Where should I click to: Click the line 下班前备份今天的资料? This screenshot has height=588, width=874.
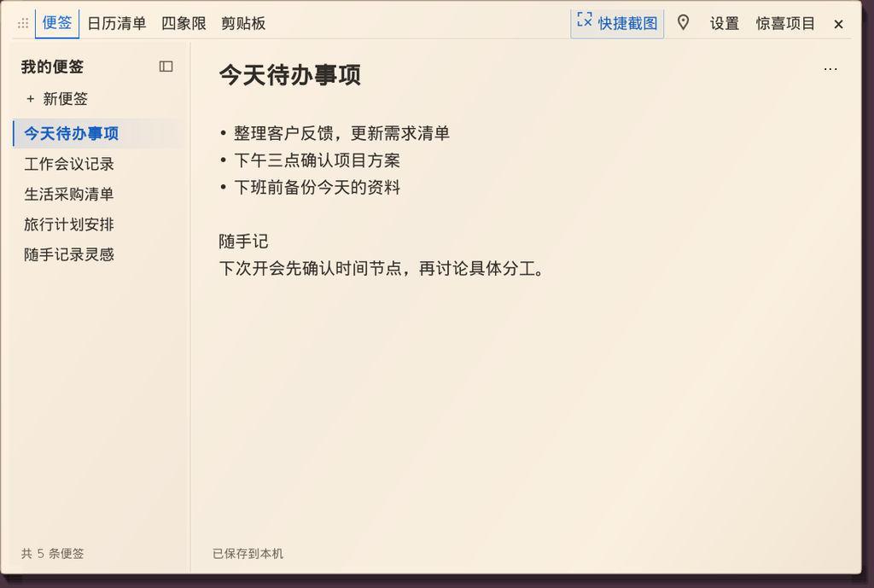(317, 187)
